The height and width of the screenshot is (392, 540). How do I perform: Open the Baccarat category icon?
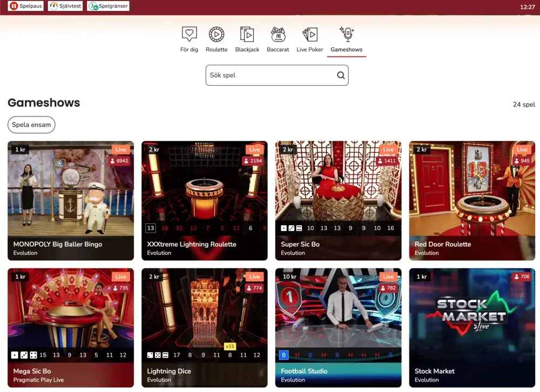tap(278, 35)
